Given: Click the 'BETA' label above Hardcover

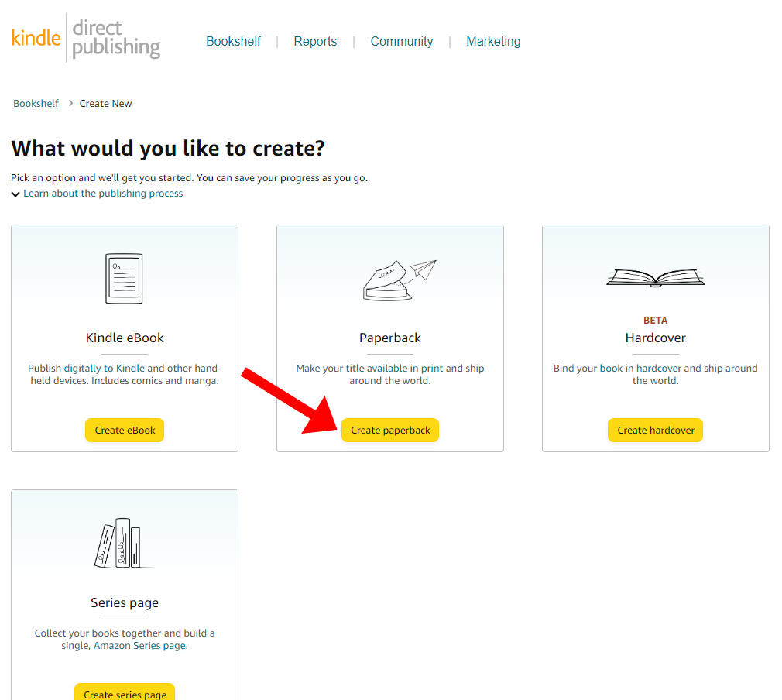Looking at the screenshot, I should 655,321.
